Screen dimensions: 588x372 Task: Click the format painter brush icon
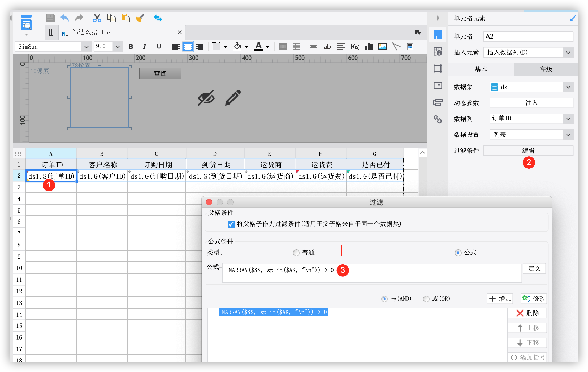(140, 18)
